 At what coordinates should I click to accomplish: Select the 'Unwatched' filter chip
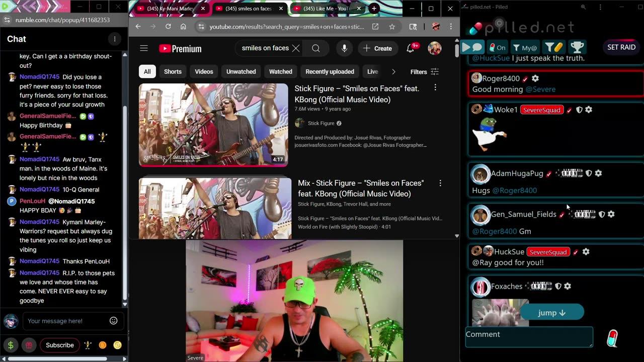click(241, 71)
